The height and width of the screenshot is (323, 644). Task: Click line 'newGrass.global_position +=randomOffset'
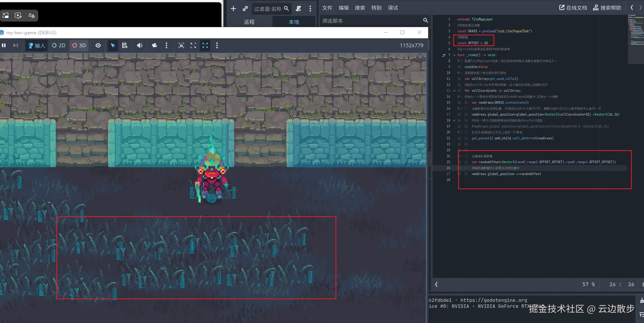tap(506, 174)
